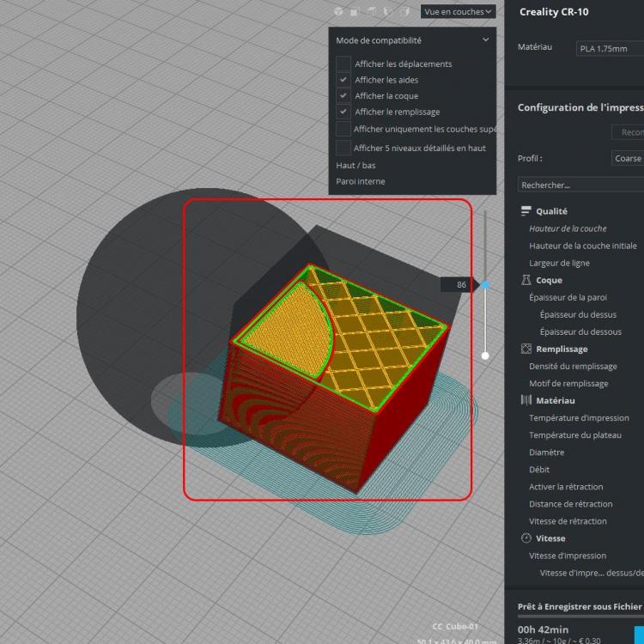Viewport: 644px width, 644px height.
Task: Click the Rechercher settings search field
Action: coord(580,185)
